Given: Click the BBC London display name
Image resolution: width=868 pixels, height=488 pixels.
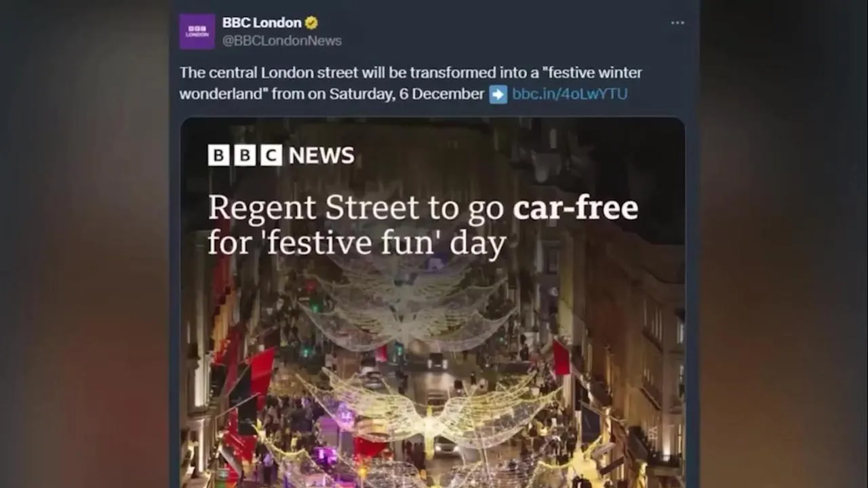Looking at the screenshot, I should click(x=262, y=23).
